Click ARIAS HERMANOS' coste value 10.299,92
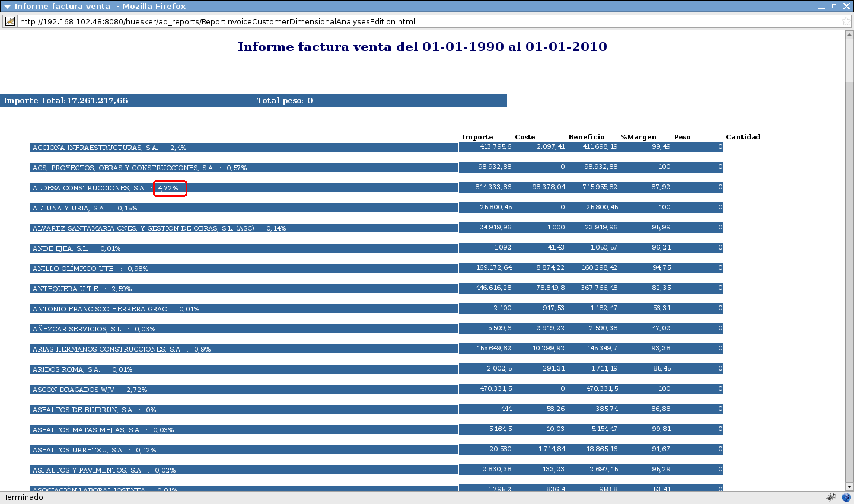The height and width of the screenshot is (504, 854). click(549, 348)
